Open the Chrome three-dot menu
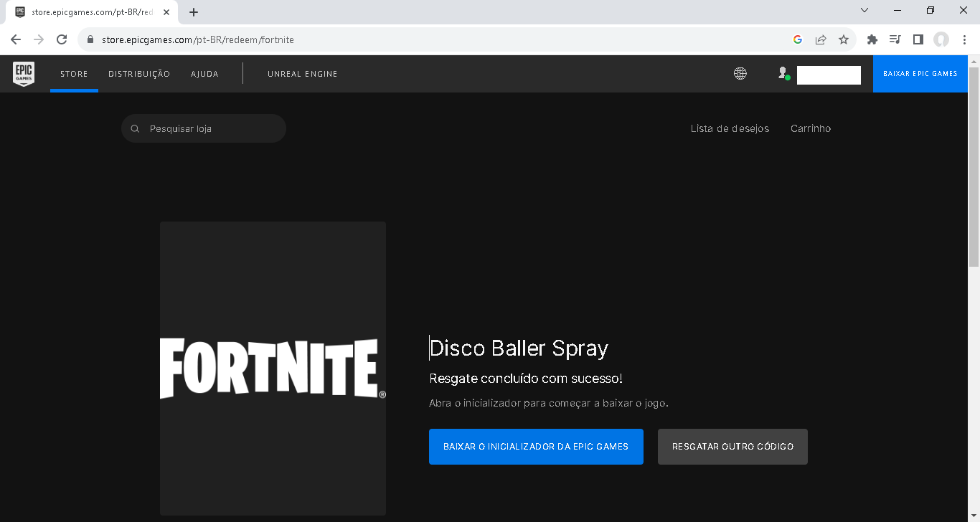Viewport: 980px width, 522px height. coord(964,39)
